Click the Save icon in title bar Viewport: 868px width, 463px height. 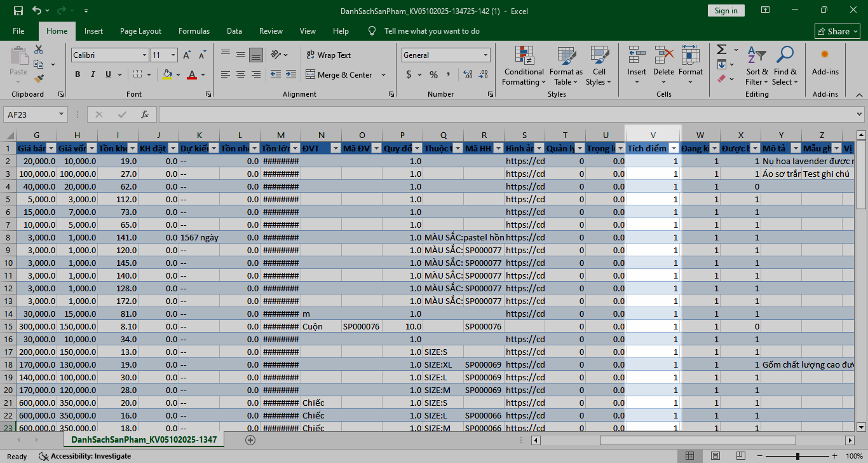18,11
